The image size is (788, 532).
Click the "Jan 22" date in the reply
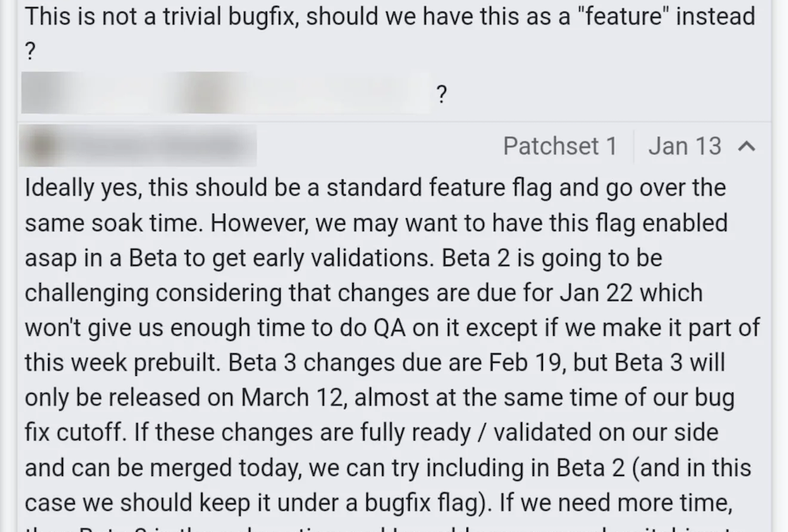pos(591,293)
